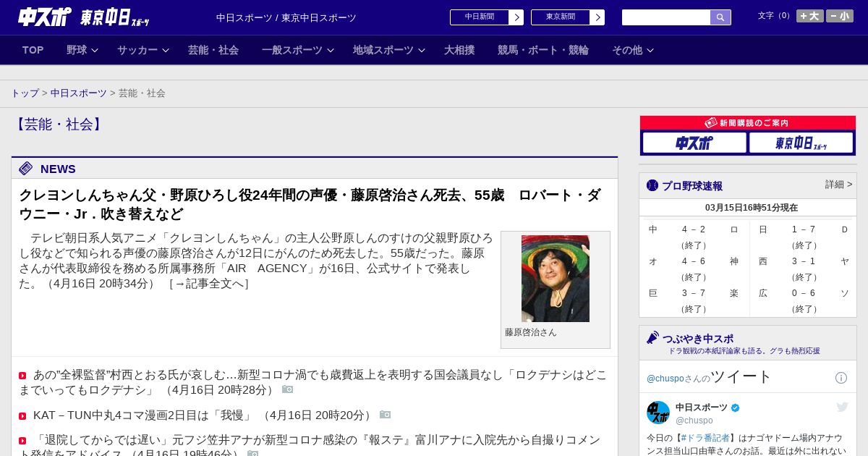The width and height of the screenshot is (868, 456).
Task: Click camera icon after KAT-TUN article
Action: (385, 415)
